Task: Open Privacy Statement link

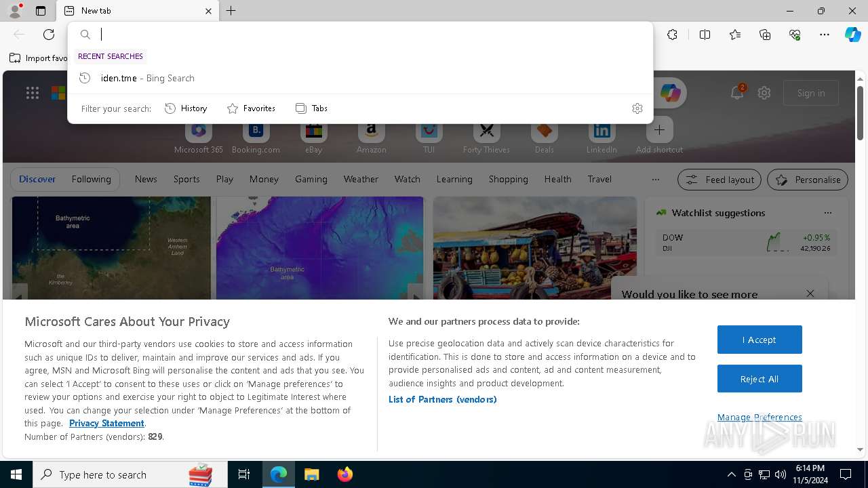Action: click(106, 423)
